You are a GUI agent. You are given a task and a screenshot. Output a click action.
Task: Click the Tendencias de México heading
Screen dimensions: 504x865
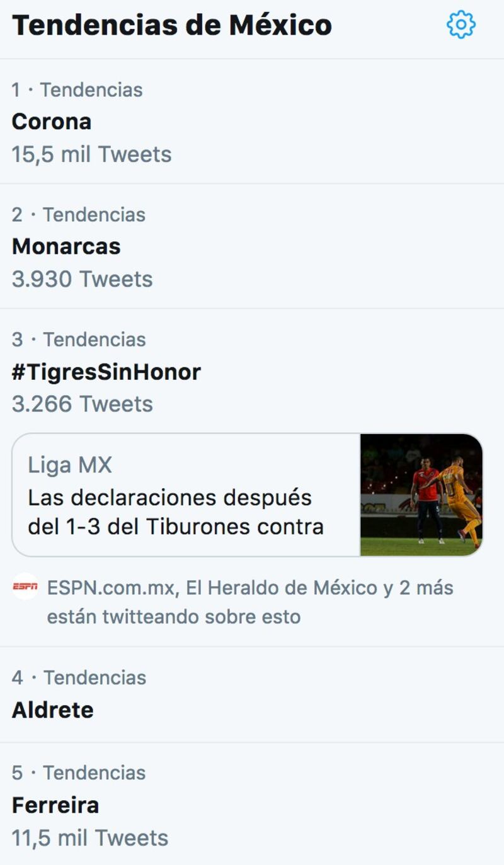(x=172, y=25)
